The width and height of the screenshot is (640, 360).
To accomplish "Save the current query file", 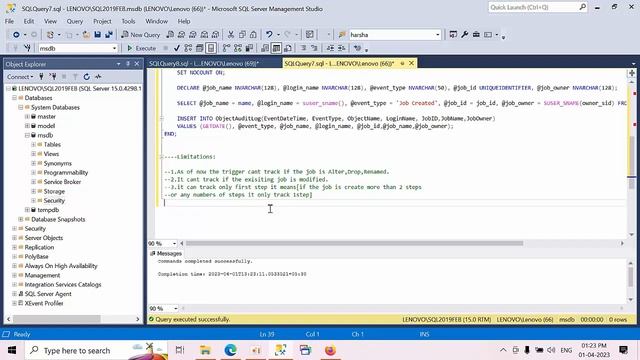I will 98,35.
